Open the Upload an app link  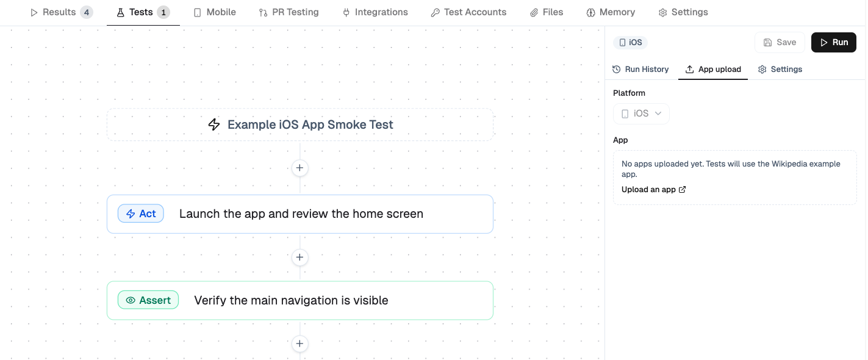pyautogui.click(x=648, y=189)
